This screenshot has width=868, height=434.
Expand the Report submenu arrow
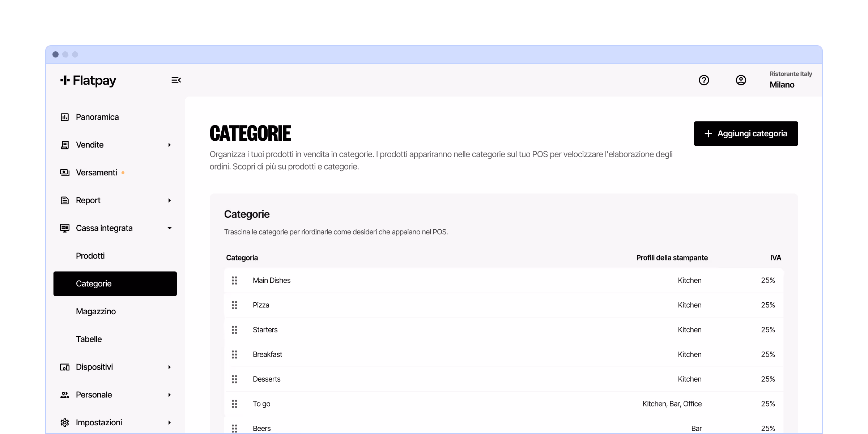pos(169,200)
